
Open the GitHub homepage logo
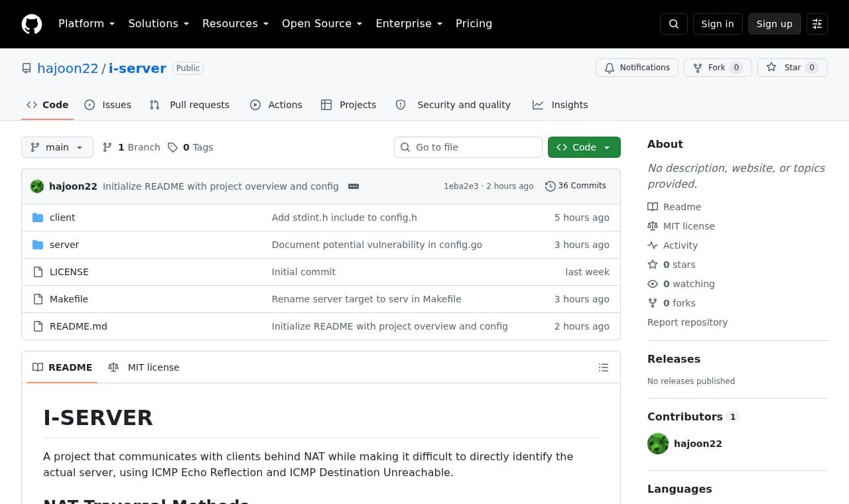32,24
